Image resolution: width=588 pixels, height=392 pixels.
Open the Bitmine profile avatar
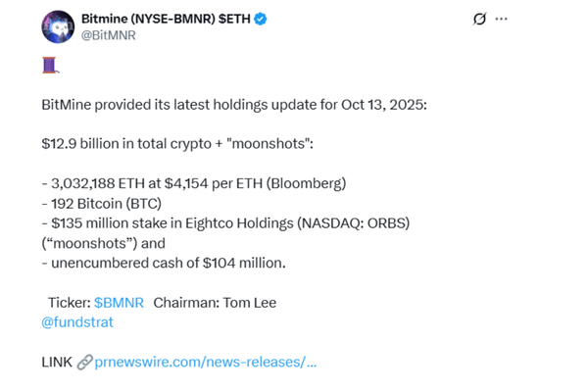(58, 26)
